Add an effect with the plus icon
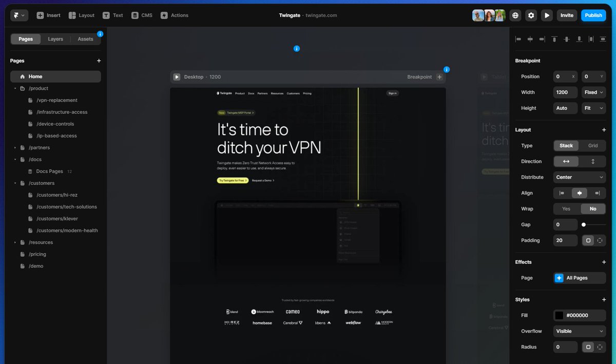The width and height of the screenshot is (616, 364). click(604, 262)
